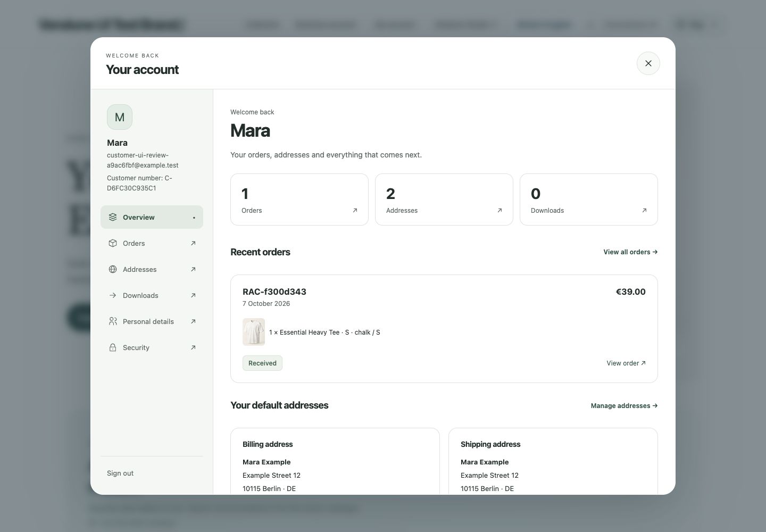
Task: Click the Downloads arrow icon in sidebar
Action: (x=113, y=295)
